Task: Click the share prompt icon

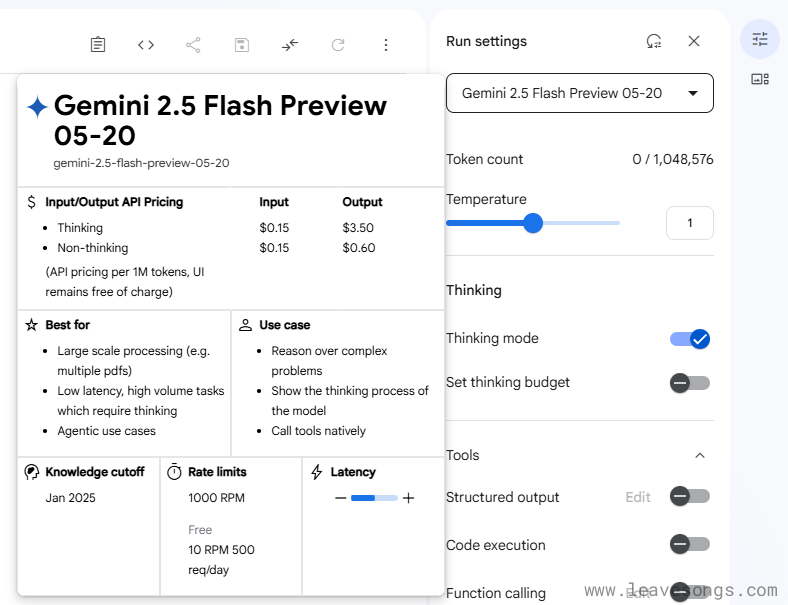Action: click(x=194, y=45)
